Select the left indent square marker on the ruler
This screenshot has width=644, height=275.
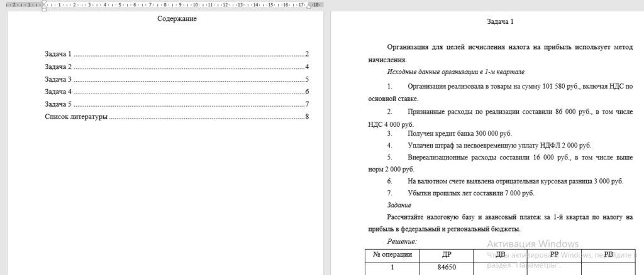click(45, 9)
